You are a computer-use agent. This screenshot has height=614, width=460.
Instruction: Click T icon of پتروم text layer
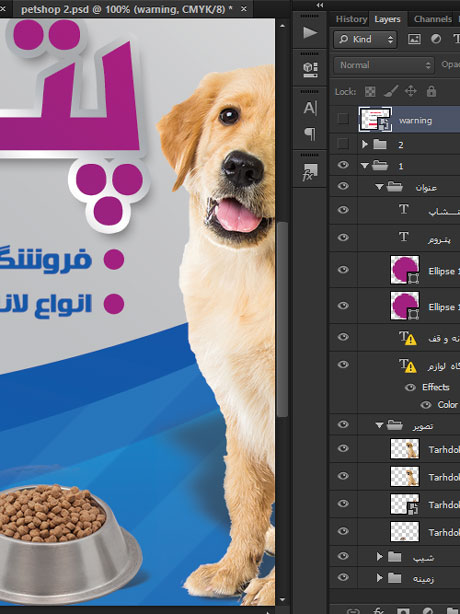click(404, 237)
